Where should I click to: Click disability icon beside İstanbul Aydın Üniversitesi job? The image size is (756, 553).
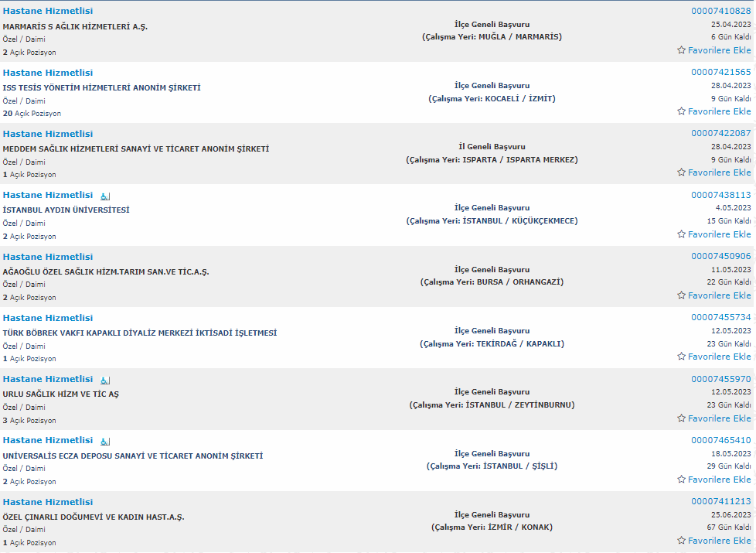point(105,196)
